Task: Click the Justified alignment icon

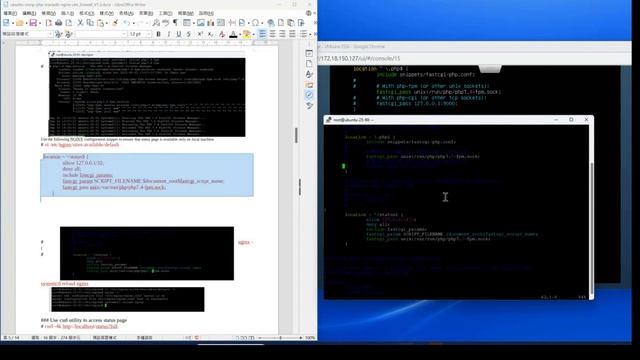Action: point(292,34)
